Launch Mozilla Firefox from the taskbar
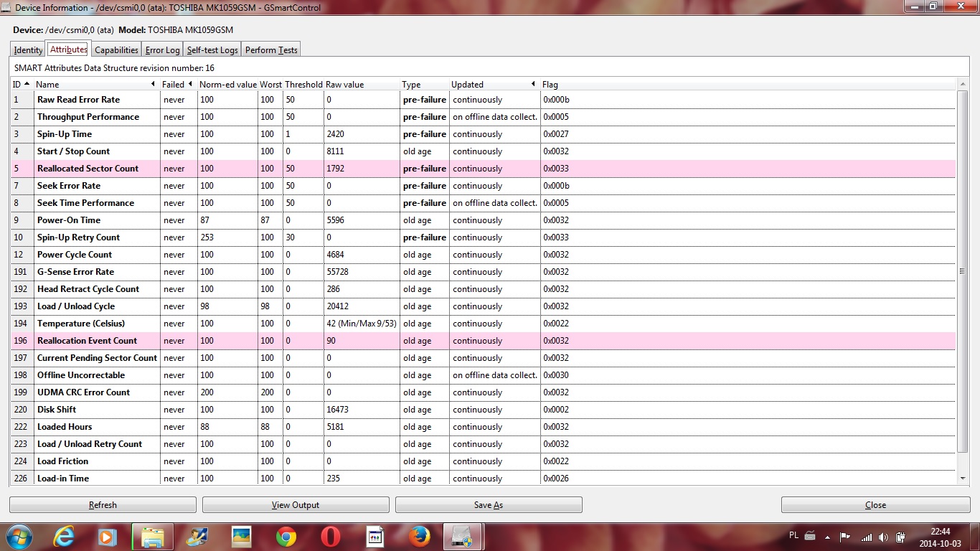The height and width of the screenshot is (551, 980). click(419, 537)
